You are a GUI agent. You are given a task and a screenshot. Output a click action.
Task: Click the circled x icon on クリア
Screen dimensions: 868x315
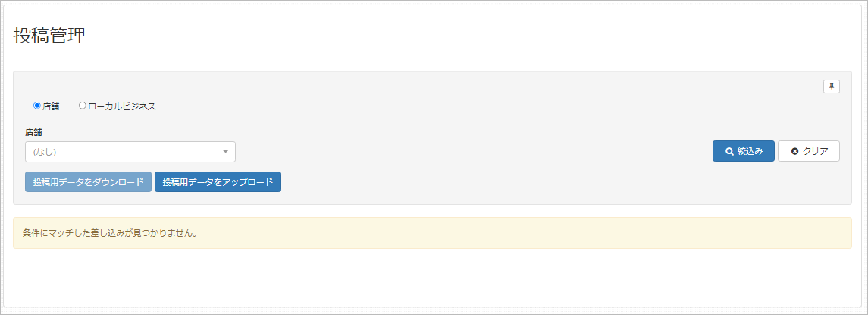(794, 151)
